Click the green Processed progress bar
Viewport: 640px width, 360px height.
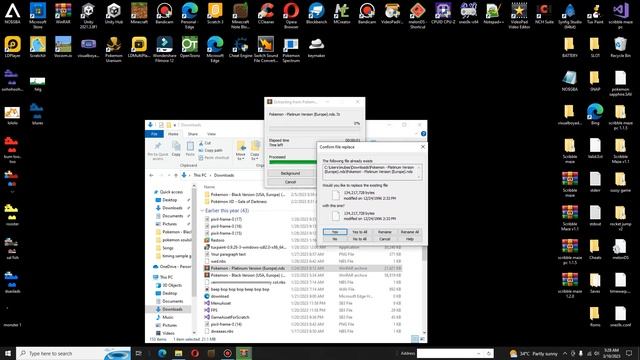[293, 162]
